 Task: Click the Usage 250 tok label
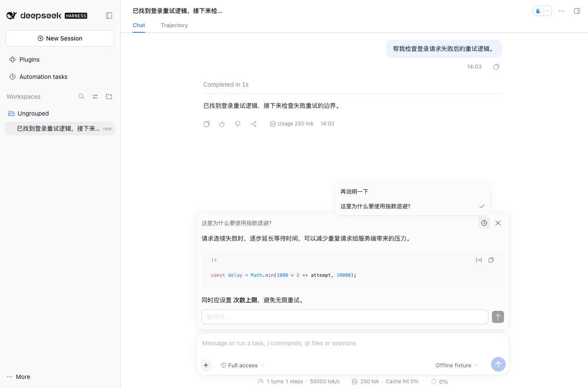pos(292,124)
